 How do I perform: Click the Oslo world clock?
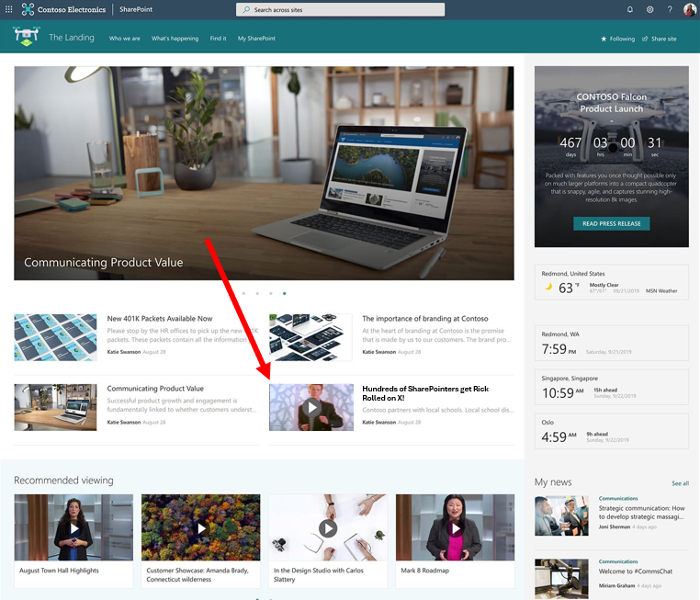(x=612, y=431)
